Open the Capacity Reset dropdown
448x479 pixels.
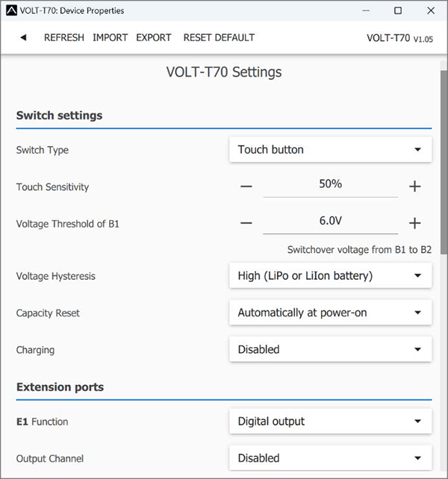coord(330,313)
